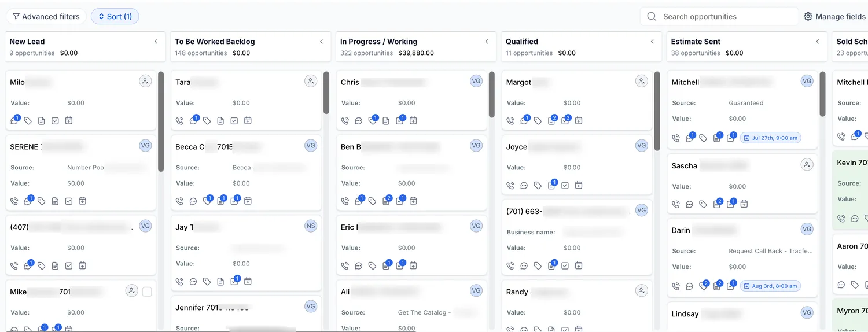Click add appointment icon on Jay card

point(248,282)
